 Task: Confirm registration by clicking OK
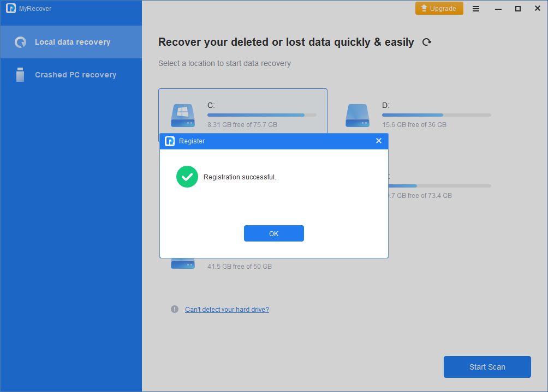273,233
